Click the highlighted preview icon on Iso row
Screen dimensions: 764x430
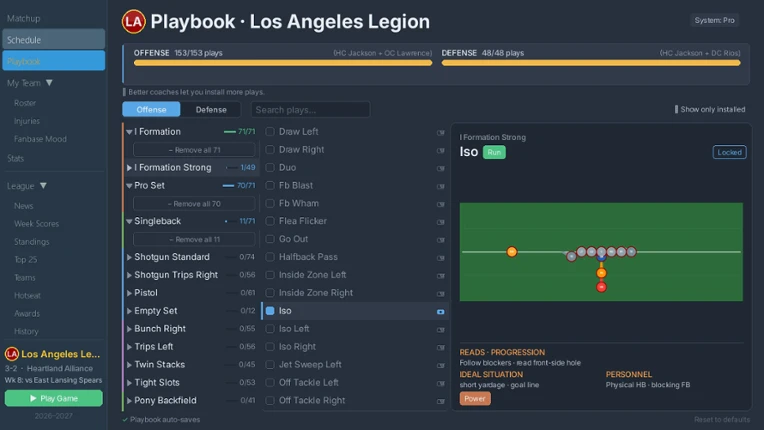440,312
